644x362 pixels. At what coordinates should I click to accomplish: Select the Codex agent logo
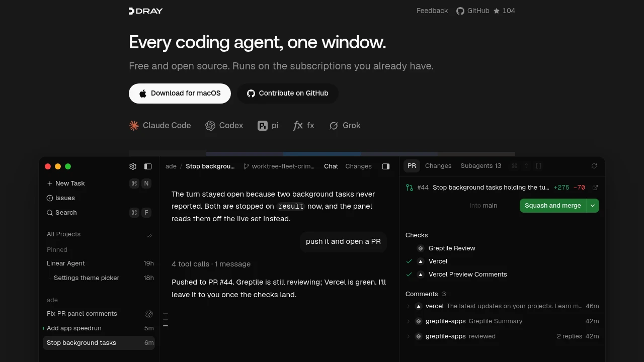[x=210, y=126]
